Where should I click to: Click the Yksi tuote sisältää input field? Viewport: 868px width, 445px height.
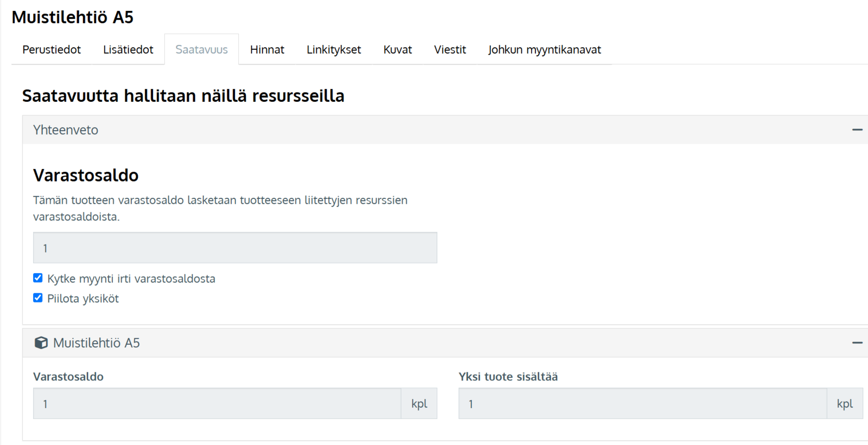coord(642,404)
